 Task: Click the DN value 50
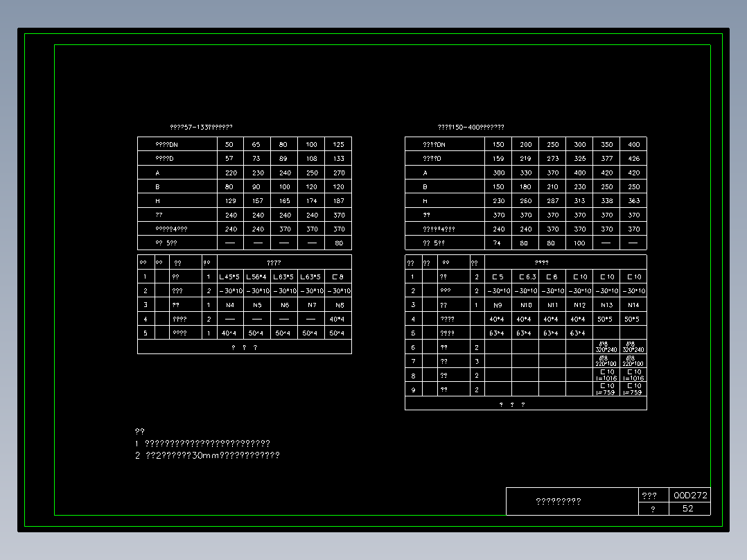click(229, 144)
